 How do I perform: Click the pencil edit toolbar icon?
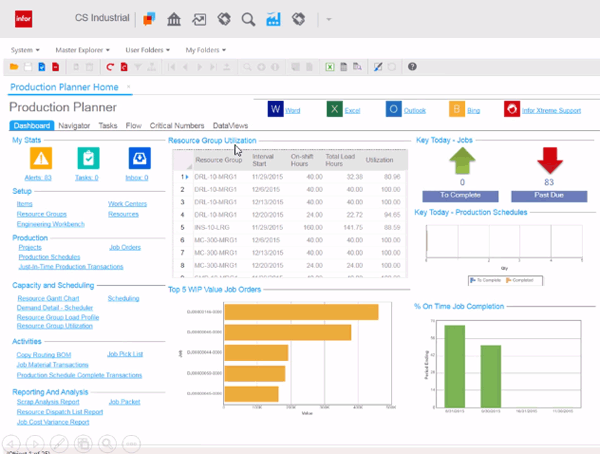tap(378, 67)
